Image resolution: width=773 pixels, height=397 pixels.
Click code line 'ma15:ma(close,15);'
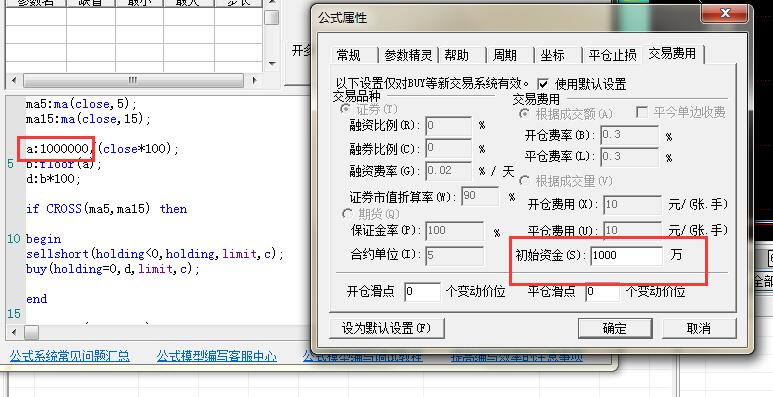click(88, 119)
